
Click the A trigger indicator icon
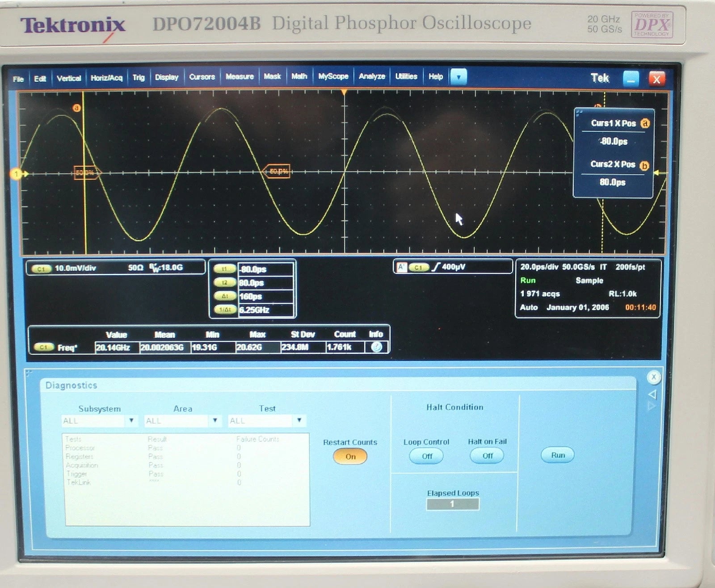(x=401, y=267)
